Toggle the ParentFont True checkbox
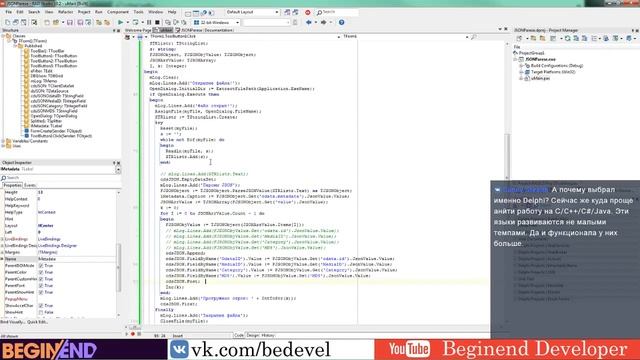640x360 pixels. [41, 286]
